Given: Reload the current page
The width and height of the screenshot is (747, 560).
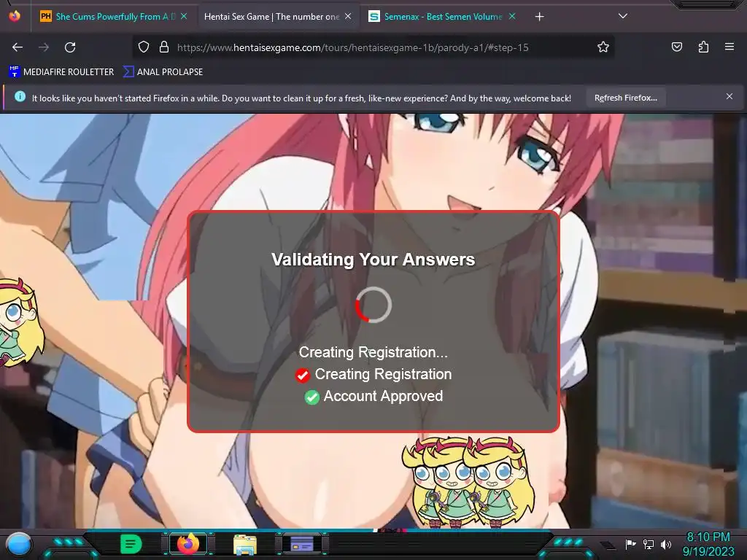Looking at the screenshot, I should pos(71,47).
